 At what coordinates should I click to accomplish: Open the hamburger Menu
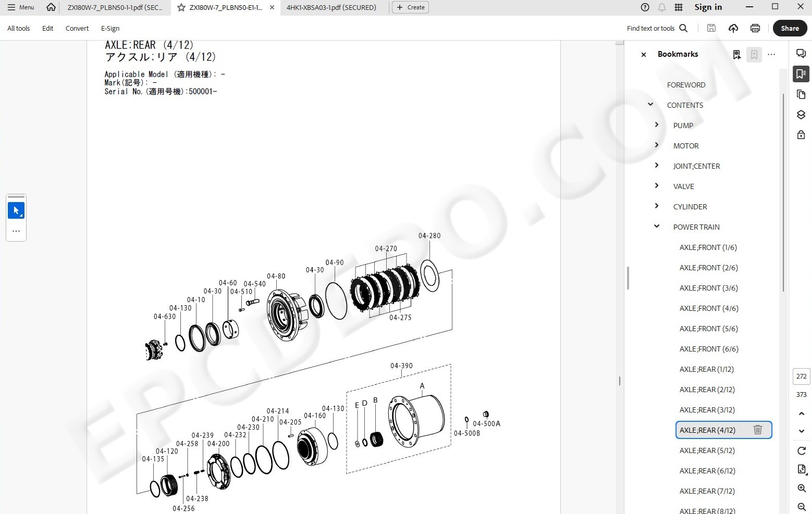(x=21, y=7)
